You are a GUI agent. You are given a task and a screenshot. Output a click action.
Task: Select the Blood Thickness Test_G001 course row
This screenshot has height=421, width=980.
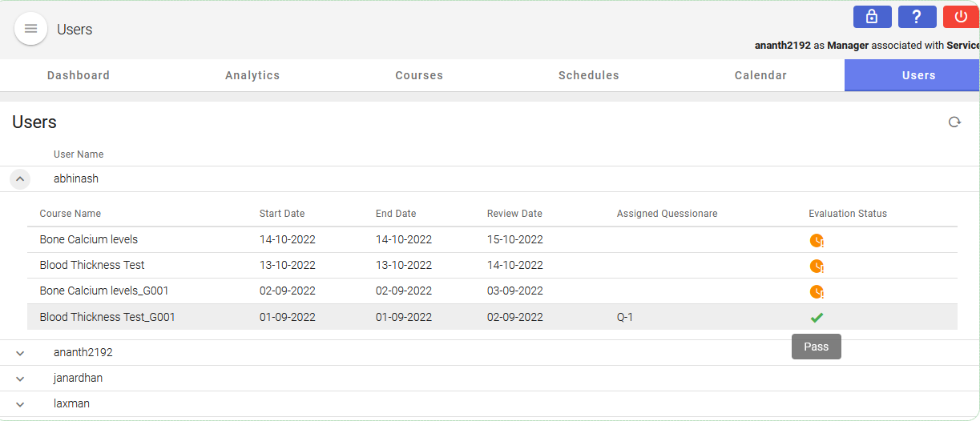(x=107, y=317)
